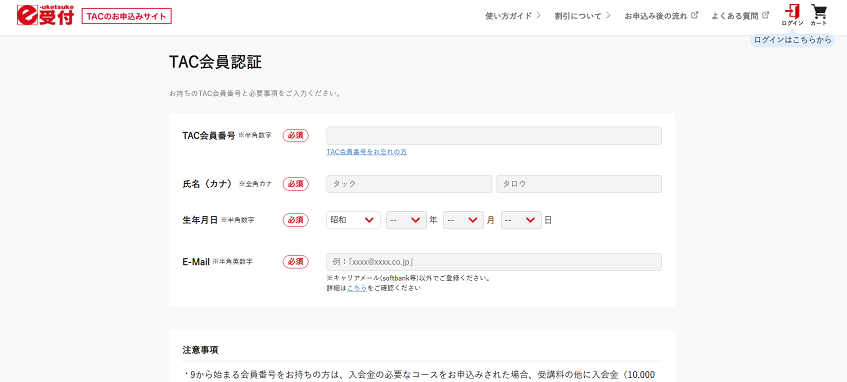
Task: Click TAC会員番号をお忘れの方 link
Action: (x=367, y=152)
